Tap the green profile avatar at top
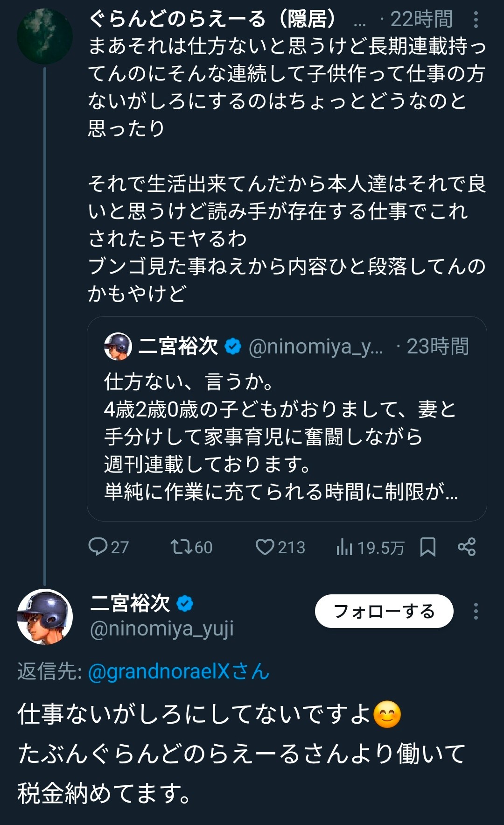 click(45, 36)
